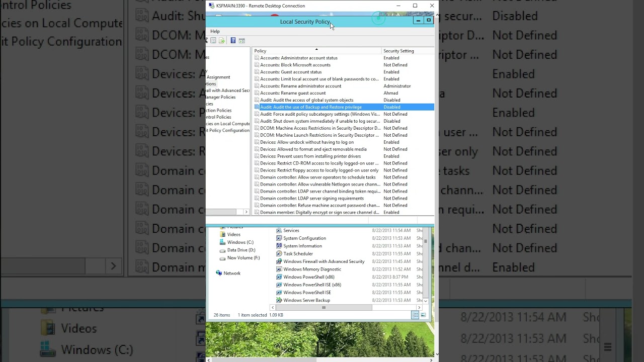
Task: Select Network in Explorer navigation pane
Action: (x=228, y=274)
